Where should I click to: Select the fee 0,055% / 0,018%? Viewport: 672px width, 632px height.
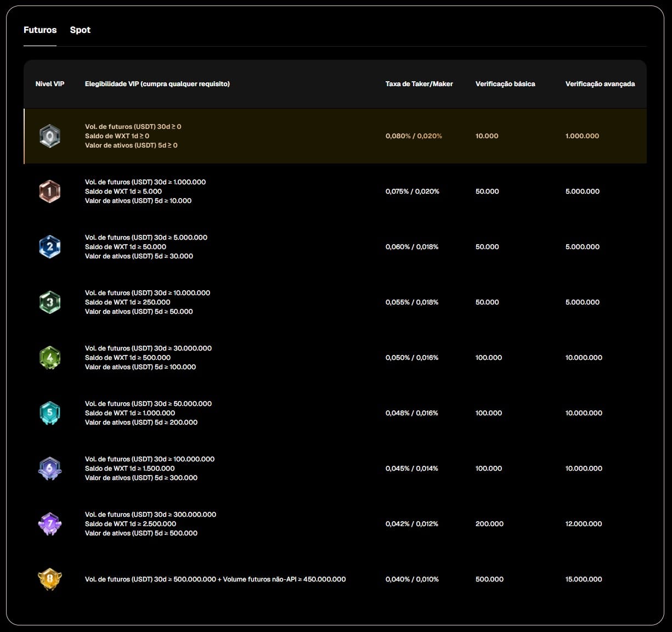tap(412, 302)
